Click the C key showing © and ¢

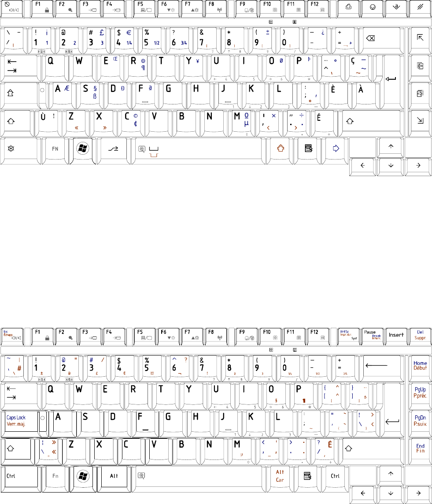[x=131, y=123]
